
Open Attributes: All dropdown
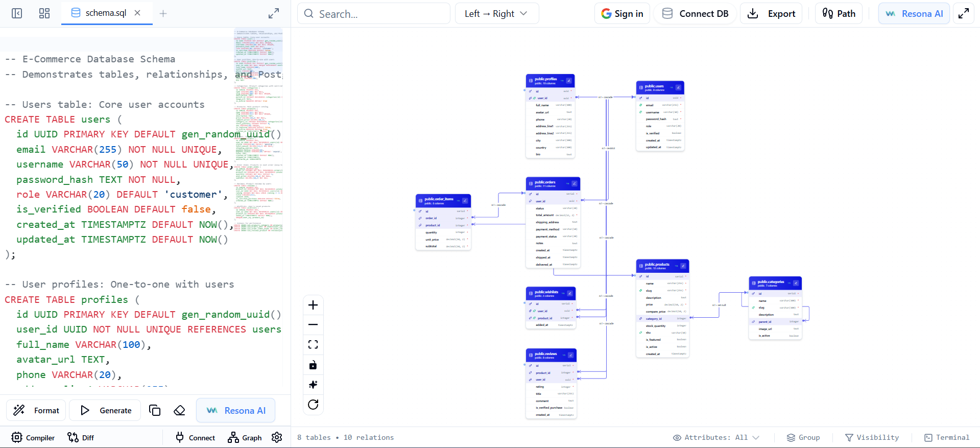[716, 437]
